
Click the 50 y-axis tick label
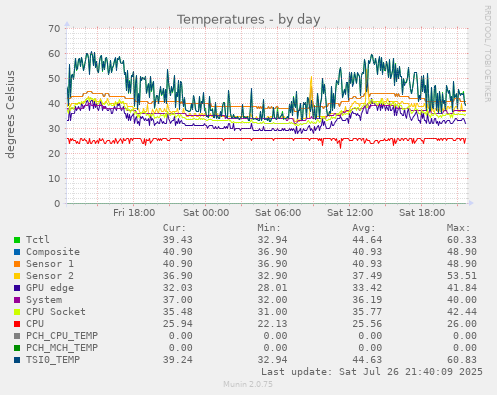point(54,79)
